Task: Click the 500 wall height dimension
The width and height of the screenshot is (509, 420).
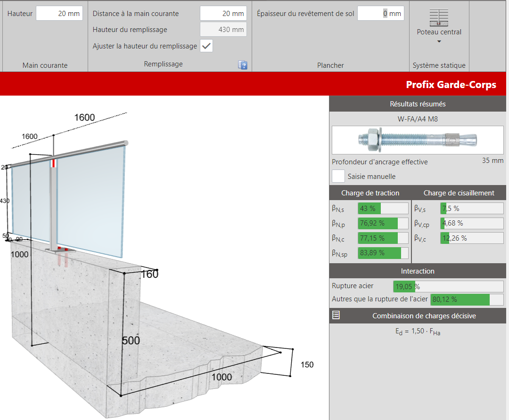Action: (x=131, y=340)
